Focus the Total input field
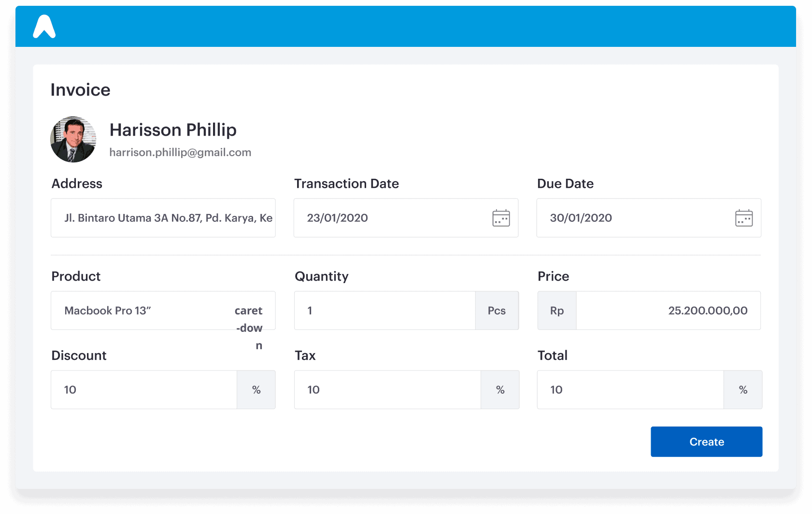Viewport: 812px width, 514px height. tap(630, 390)
